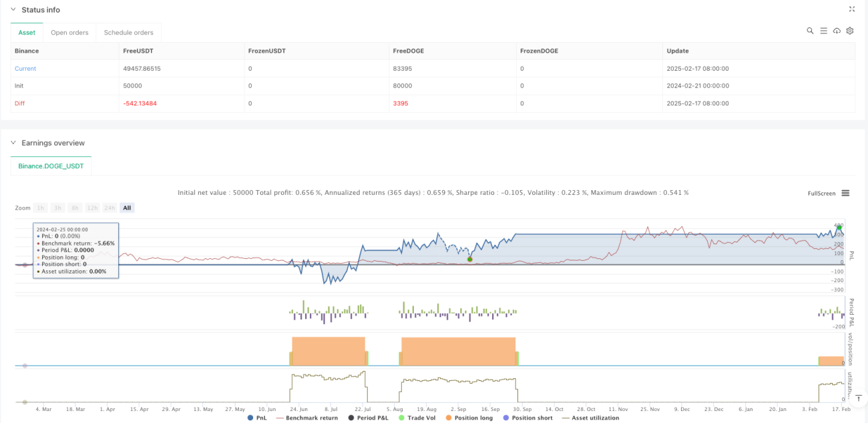This screenshot has height=423, width=868.
Task: Click the search icon above the asset table
Action: 810,31
